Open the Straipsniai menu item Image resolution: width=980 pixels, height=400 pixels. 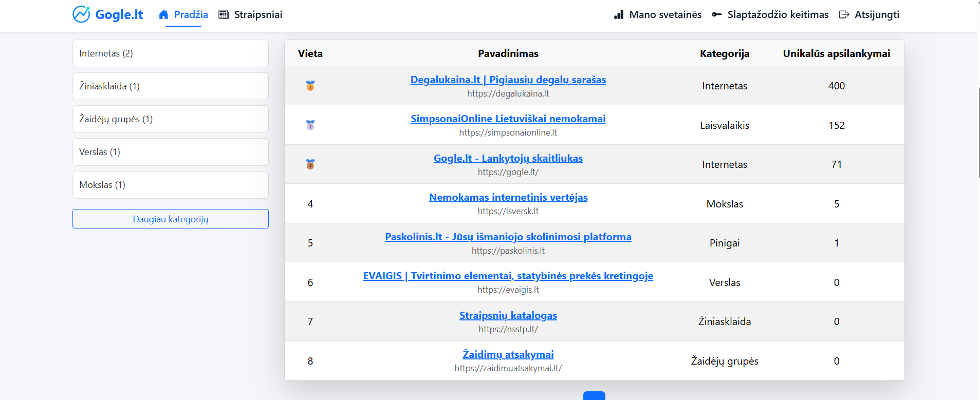[x=257, y=14]
